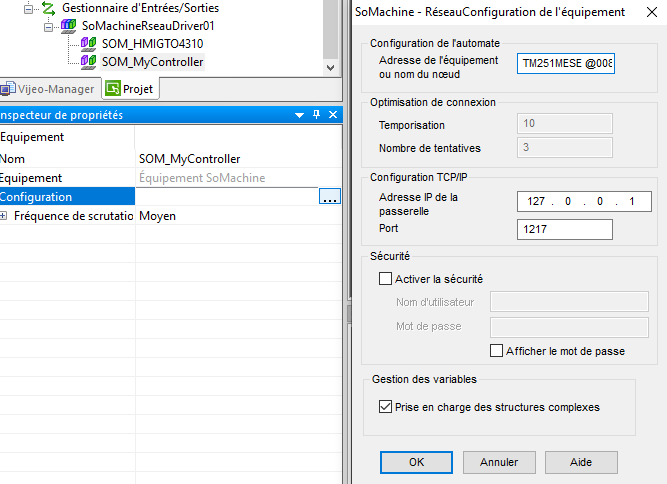The image size is (667, 484).
Task: Collapse the SoMachineRseauDriver01 tree node
Action: click(x=47, y=26)
